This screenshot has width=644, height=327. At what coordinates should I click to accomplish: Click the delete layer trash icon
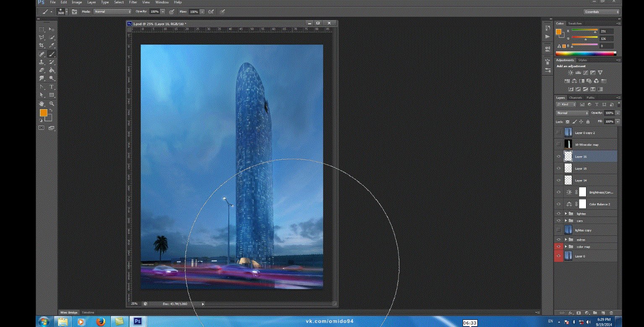tap(611, 313)
